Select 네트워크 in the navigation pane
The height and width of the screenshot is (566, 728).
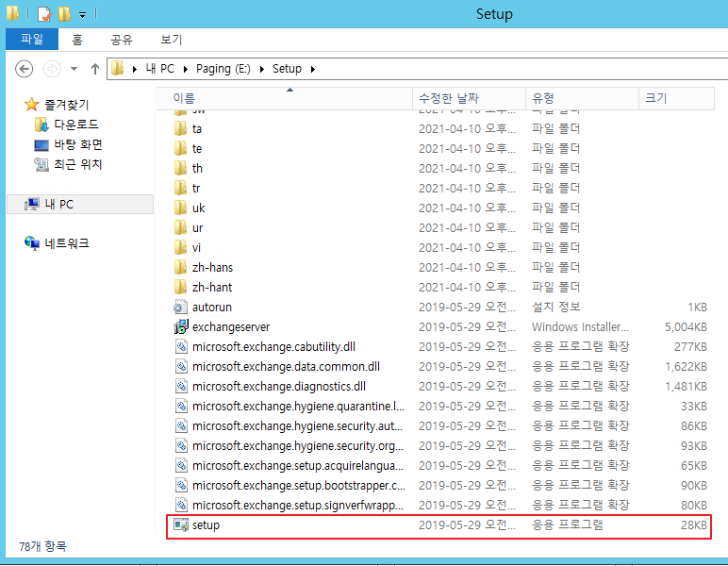67,243
